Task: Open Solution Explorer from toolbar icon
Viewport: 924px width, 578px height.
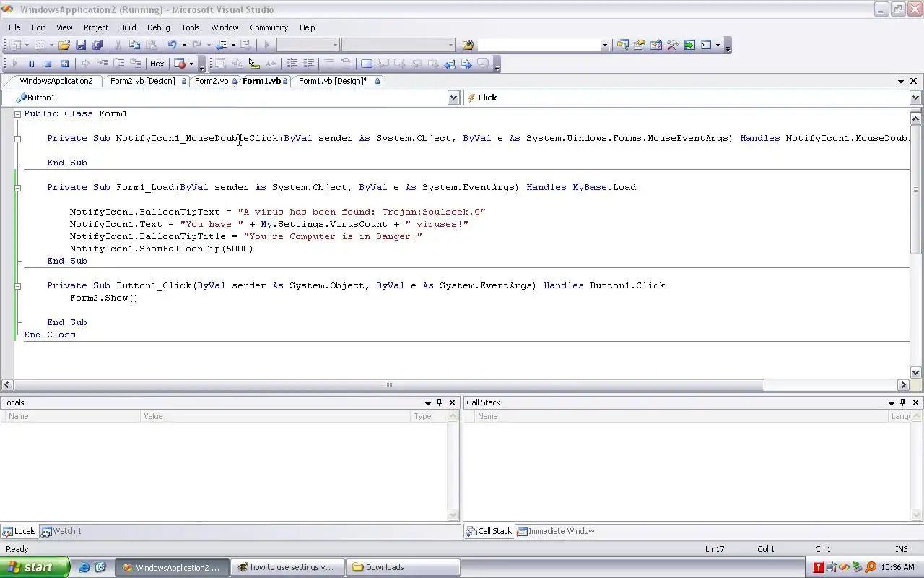Action: (x=623, y=45)
